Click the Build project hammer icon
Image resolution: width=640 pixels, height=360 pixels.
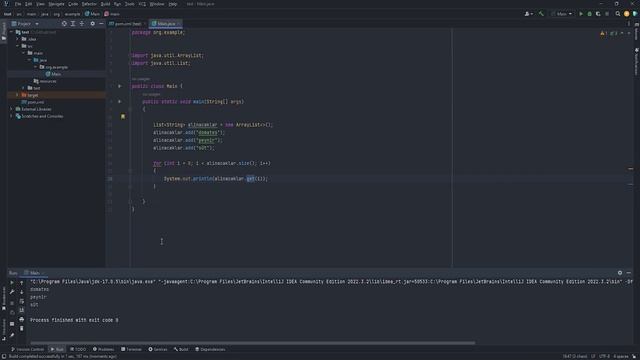tap(541, 14)
